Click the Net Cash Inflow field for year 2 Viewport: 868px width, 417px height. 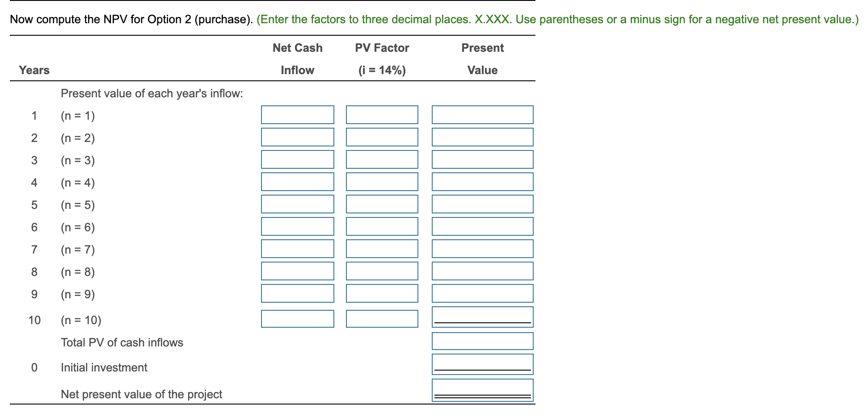pos(297,137)
